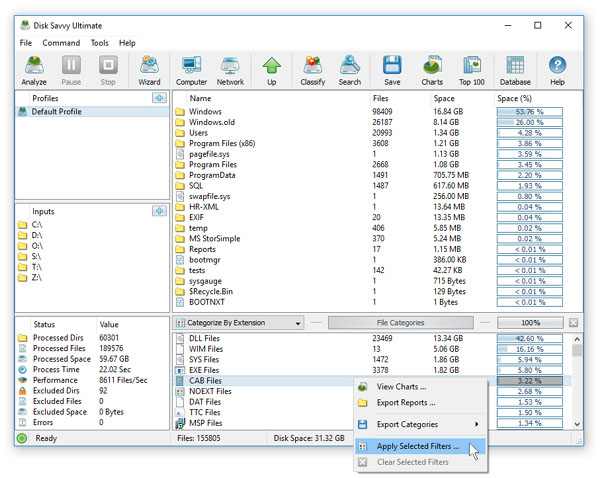This screenshot has width=600, height=478.
Task: Open the Database toolbar icon
Action: [x=515, y=69]
